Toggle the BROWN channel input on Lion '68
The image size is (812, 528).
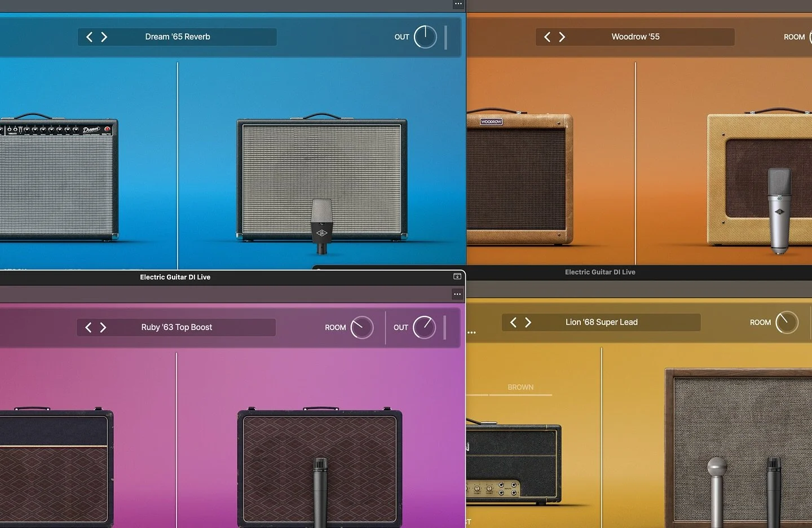pyautogui.click(x=520, y=387)
